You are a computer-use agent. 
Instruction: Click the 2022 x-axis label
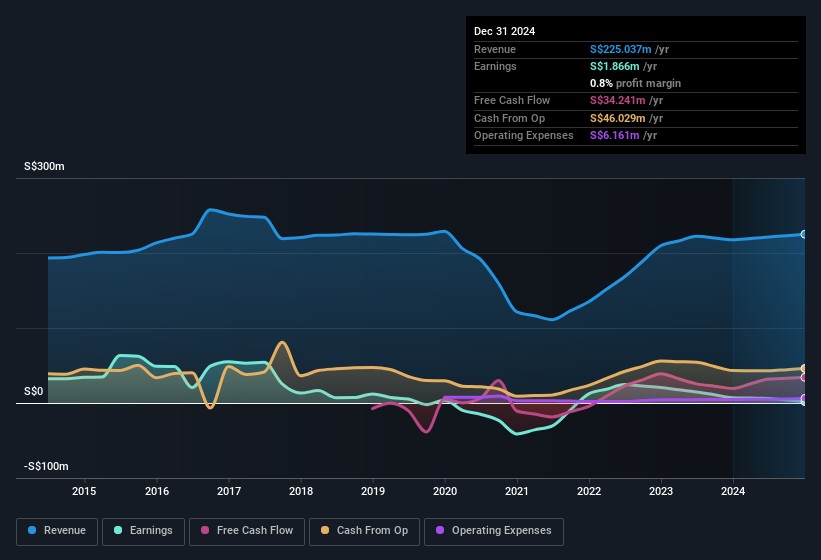coord(589,491)
